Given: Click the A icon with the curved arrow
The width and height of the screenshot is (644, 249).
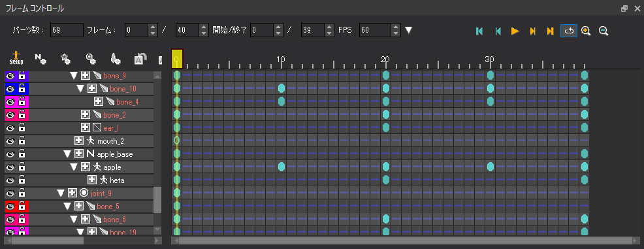Looking at the screenshot, I should click(x=140, y=59).
